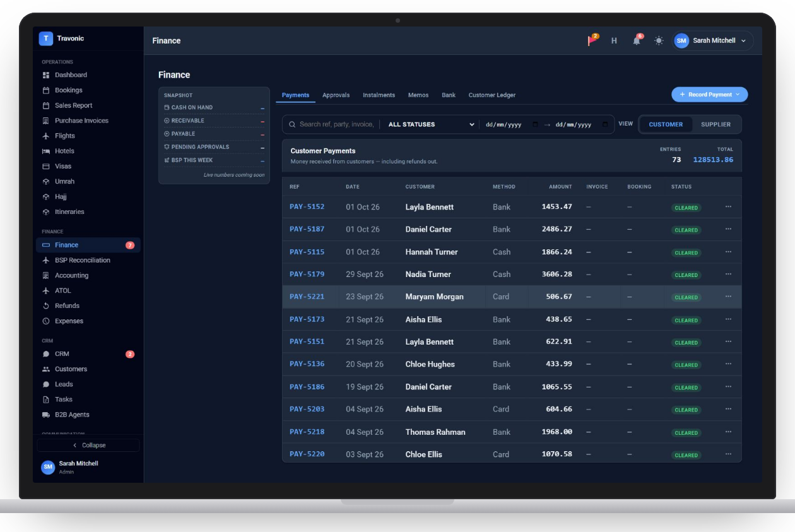The image size is (795, 532).
Task: Open Leads in sidebar
Action: point(88,384)
